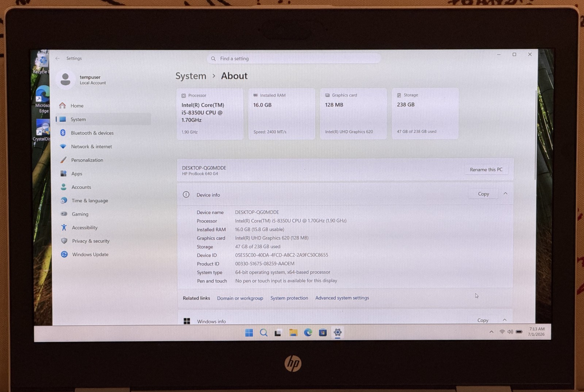Click the Time & language globe icon
Viewport: 584px width, 392px height.
64,200
